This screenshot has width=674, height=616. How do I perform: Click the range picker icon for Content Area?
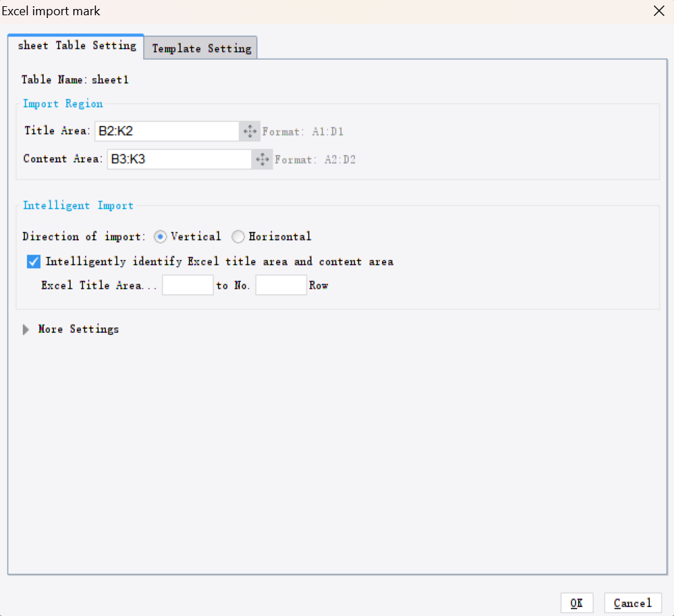(x=262, y=159)
